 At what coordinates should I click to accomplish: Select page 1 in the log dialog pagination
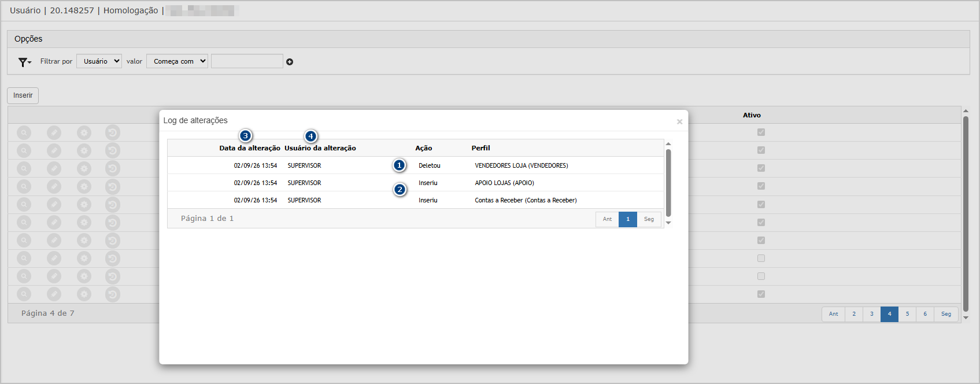pyautogui.click(x=628, y=219)
